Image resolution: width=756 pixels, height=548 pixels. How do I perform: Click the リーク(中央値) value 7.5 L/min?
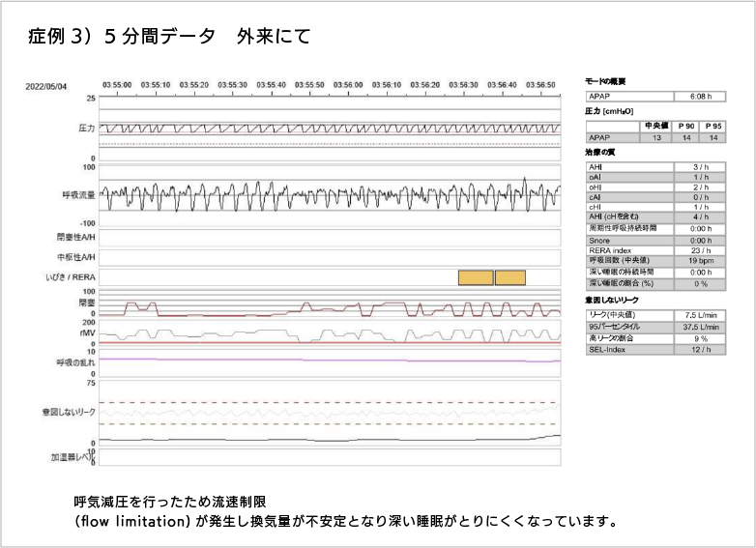[x=700, y=315]
